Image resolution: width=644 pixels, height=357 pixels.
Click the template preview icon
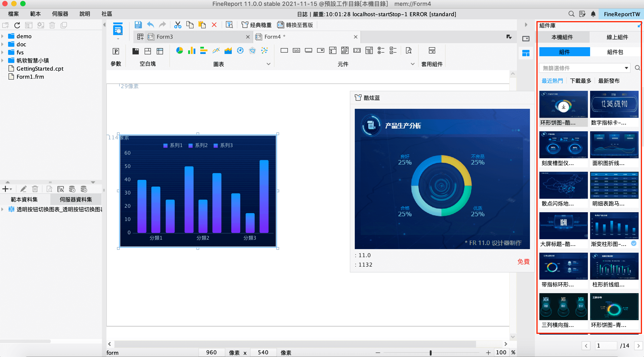coord(229,25)
